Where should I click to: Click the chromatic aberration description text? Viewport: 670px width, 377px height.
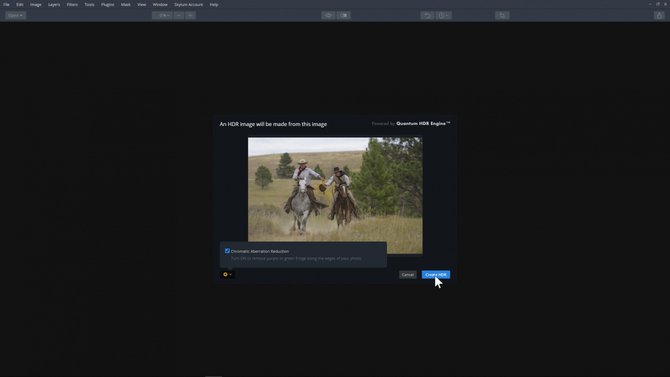[296, 259]
